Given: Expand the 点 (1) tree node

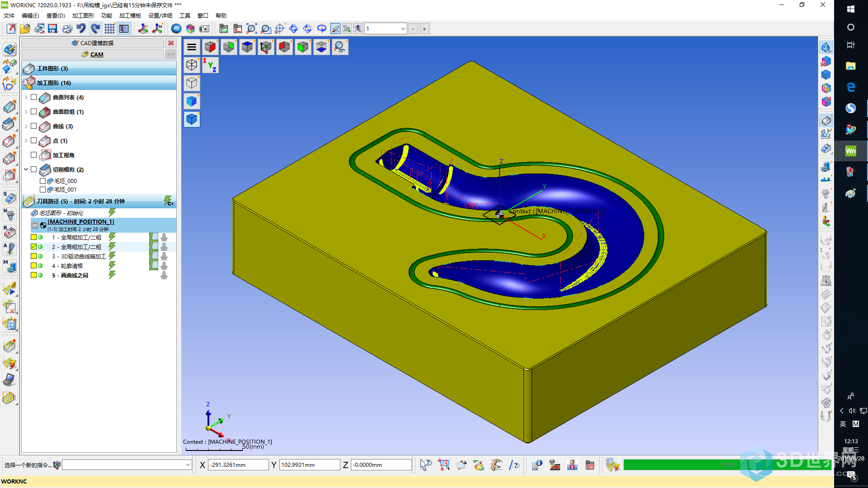Looking at the screenshot, I should [26, 141].
